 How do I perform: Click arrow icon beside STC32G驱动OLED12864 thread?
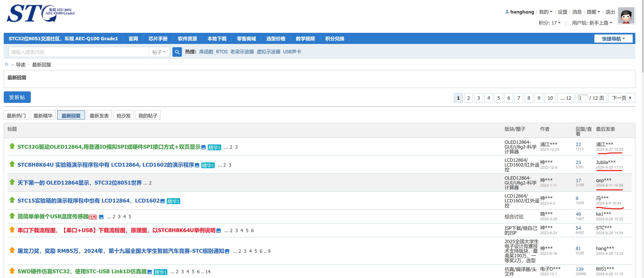click(x=12, y=146)
